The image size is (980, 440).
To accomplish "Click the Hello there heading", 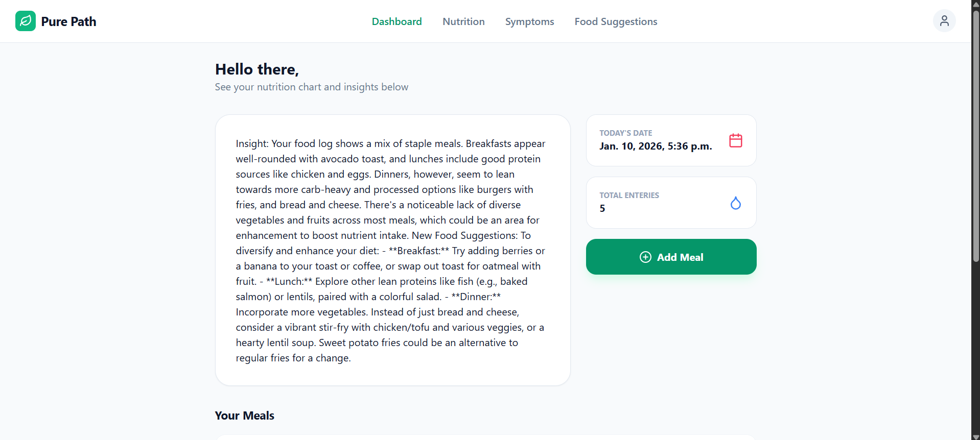I will click(256, 69).
